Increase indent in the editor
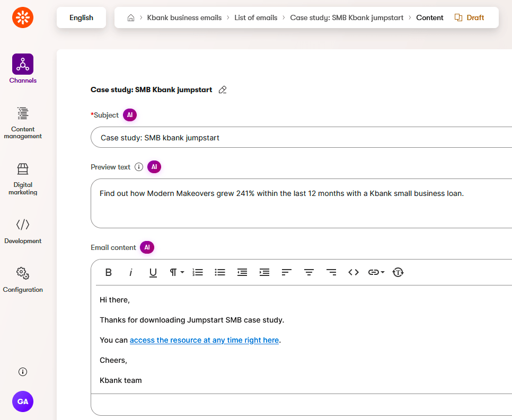512x420 pixels. [x=264, y=272]
